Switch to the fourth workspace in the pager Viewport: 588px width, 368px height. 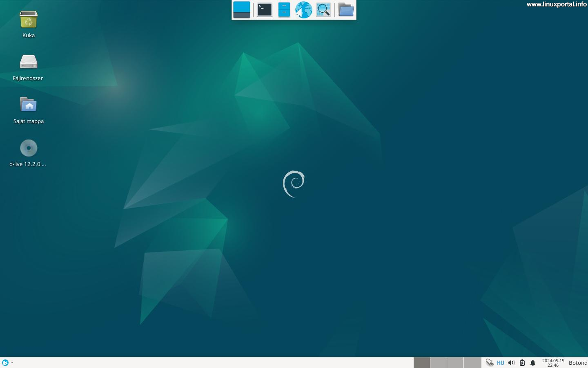tap(472, 363)
